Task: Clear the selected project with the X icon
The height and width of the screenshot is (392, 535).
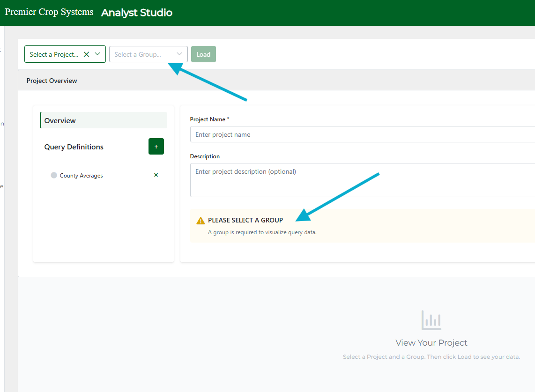Action: click(x=86, y=54)
